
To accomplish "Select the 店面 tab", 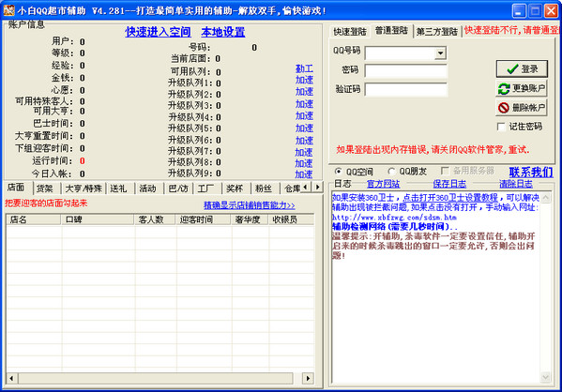I will coord(17,188).
